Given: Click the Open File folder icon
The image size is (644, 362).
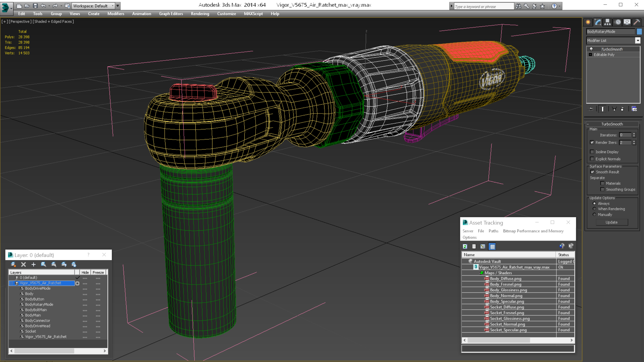Looking at the screenshot, I should tap(27, 6).
